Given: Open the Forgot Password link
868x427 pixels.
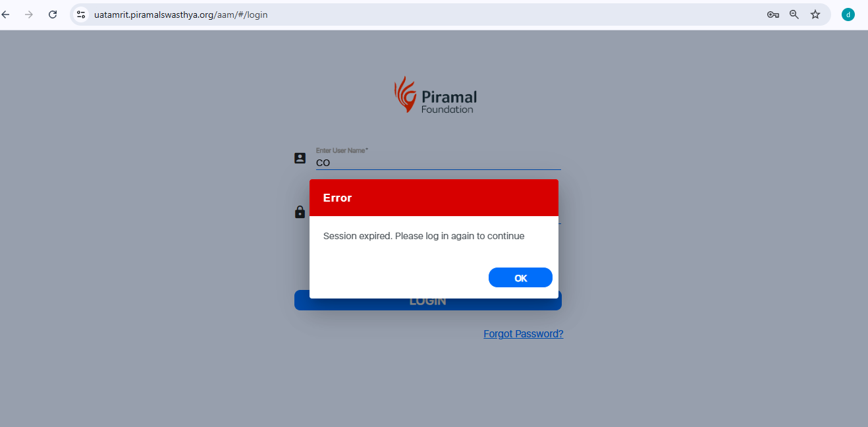Looking at the screenshot, I should (524, 334).
